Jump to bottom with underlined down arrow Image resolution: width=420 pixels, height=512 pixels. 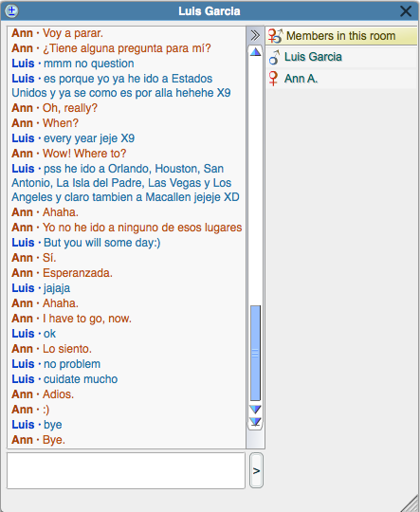coord(255,422)
